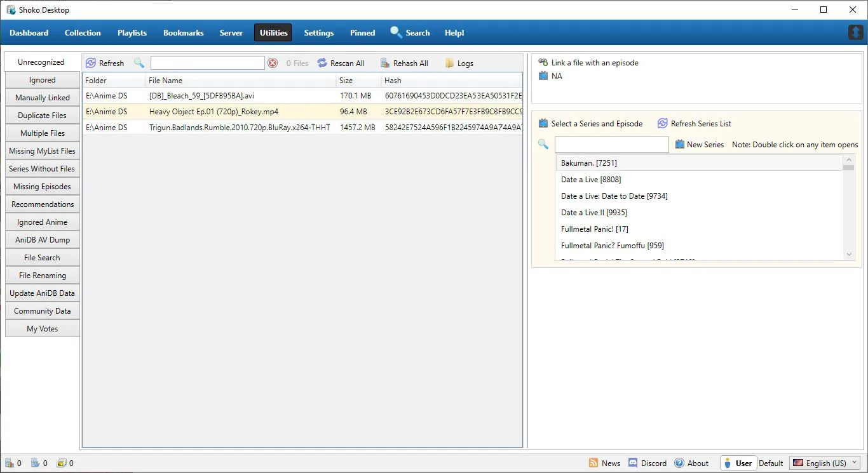Viewport: 868px width, 473px height.
Task: Select the My Votes tab
Action: point(43,329)
